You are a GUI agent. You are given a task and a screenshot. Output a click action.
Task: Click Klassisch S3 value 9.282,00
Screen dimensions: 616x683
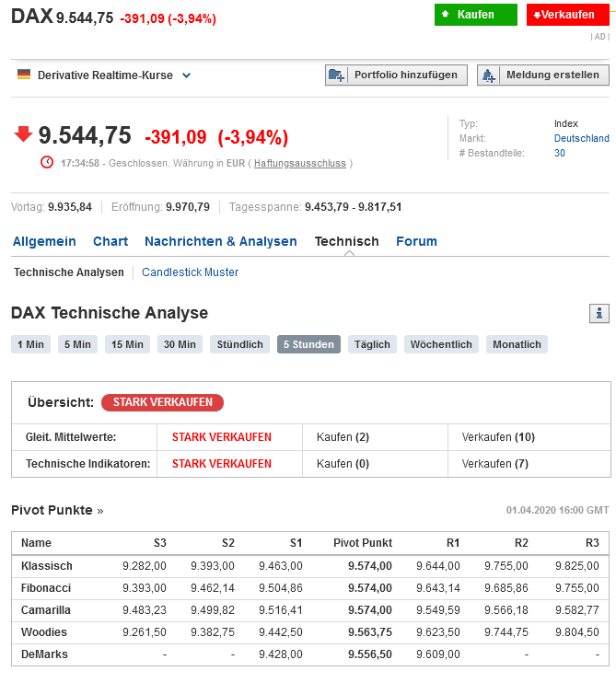tap(145, 566)
